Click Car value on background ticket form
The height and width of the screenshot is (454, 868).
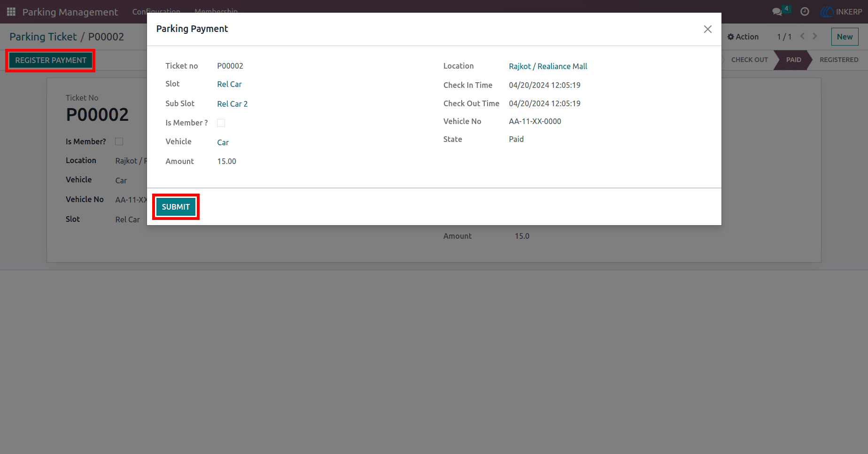(121, 180)
